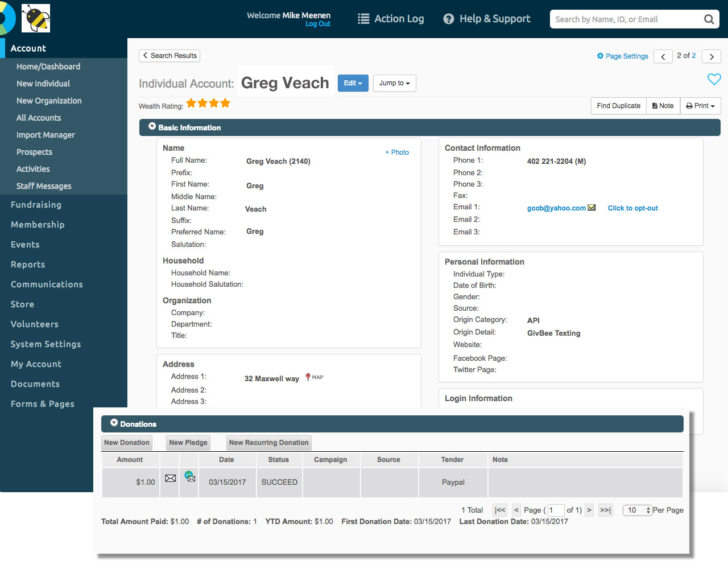Expand the Membership menu
The image size is (728, 569).
pos(38,225)
